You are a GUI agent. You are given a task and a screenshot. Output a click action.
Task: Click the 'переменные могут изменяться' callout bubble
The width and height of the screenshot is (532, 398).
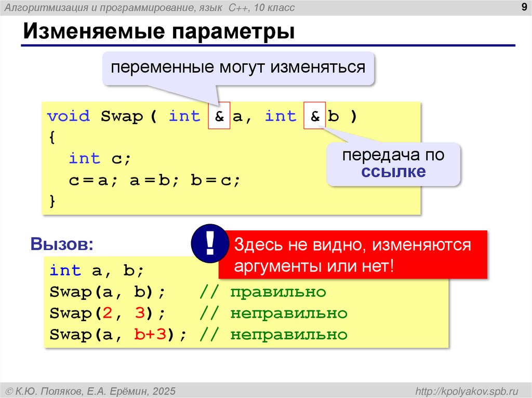click(238, 66)
